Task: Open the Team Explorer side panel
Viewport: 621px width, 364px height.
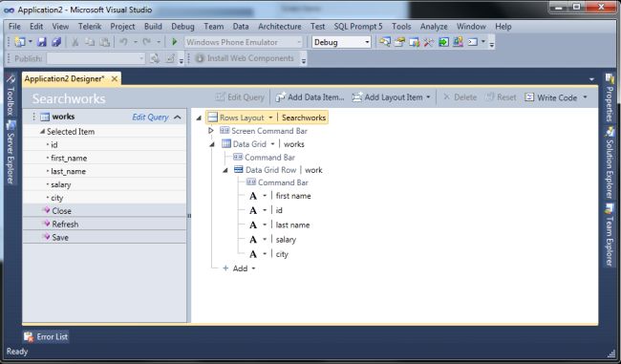Action: (610, 235)
